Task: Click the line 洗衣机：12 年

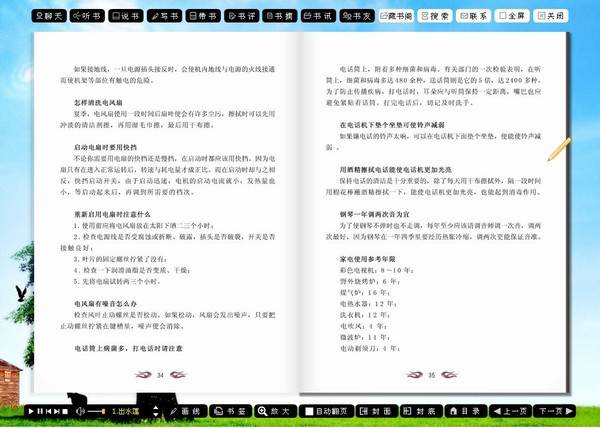Action: click(x=365, y=315)
